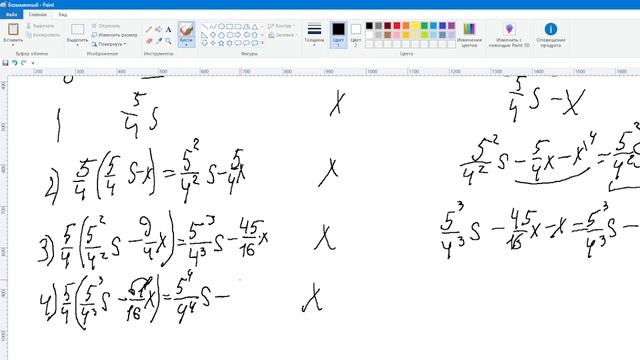
Task: Click the Redo arrow in quick access toolbar
Action: click(23, 63)
